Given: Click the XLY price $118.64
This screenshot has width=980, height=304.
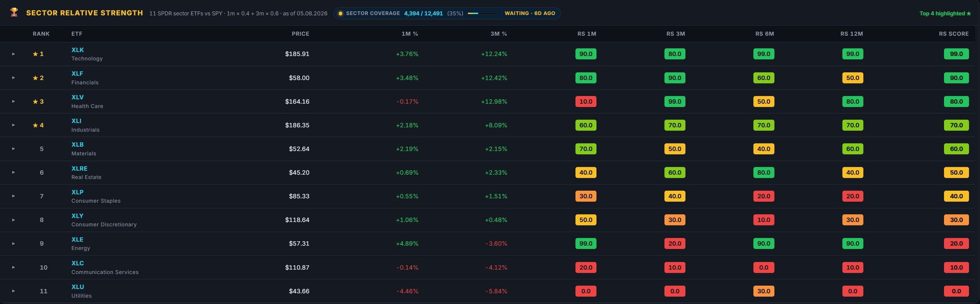Looking at the screenshot, I should tap(297, 220).
